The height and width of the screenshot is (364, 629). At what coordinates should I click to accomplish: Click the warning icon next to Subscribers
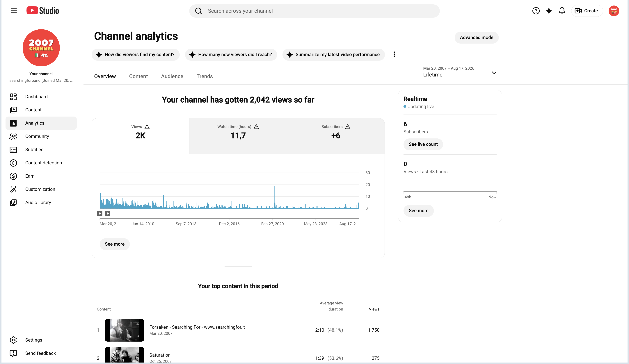[x=348, y=127]
